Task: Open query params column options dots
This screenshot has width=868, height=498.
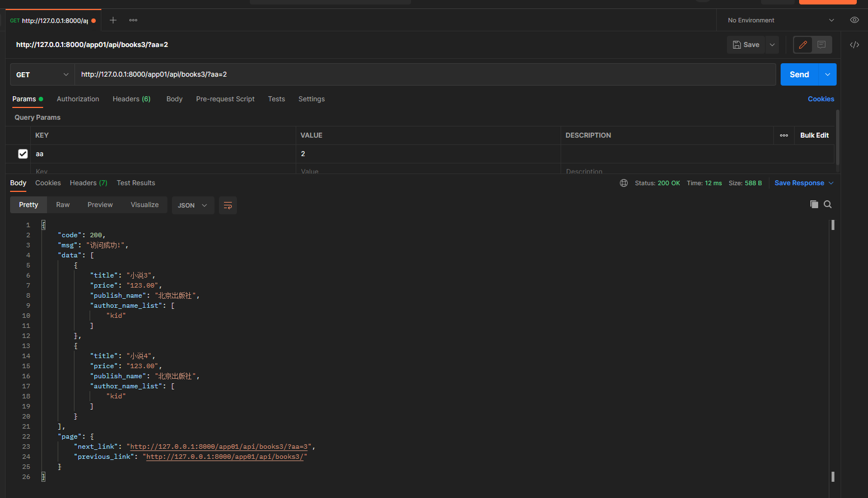Action: [783, 135]
